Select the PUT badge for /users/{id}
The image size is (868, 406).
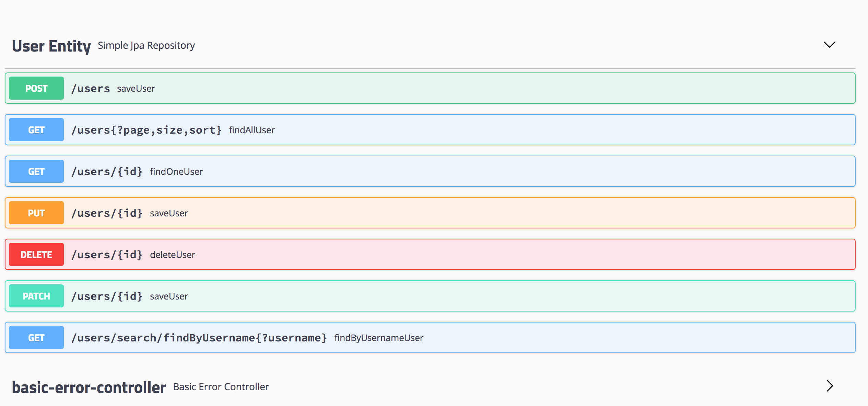[x=36, y=213]
